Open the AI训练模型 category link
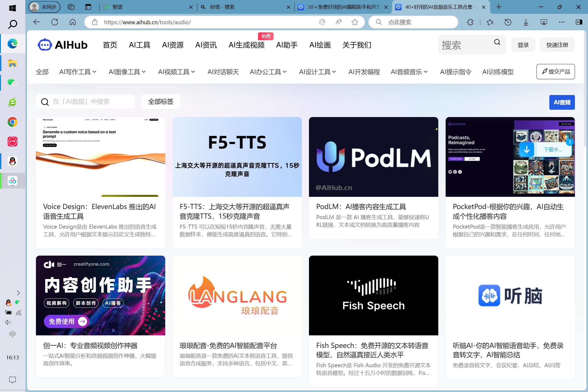The height and width of the screenshot is (392, 588). 498,72
